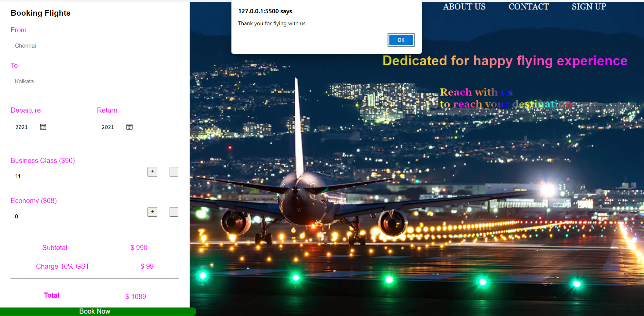Select the Departure year field
Viewport: 644px width, 316px height.
pyautogui.click(x=21, y=127)
